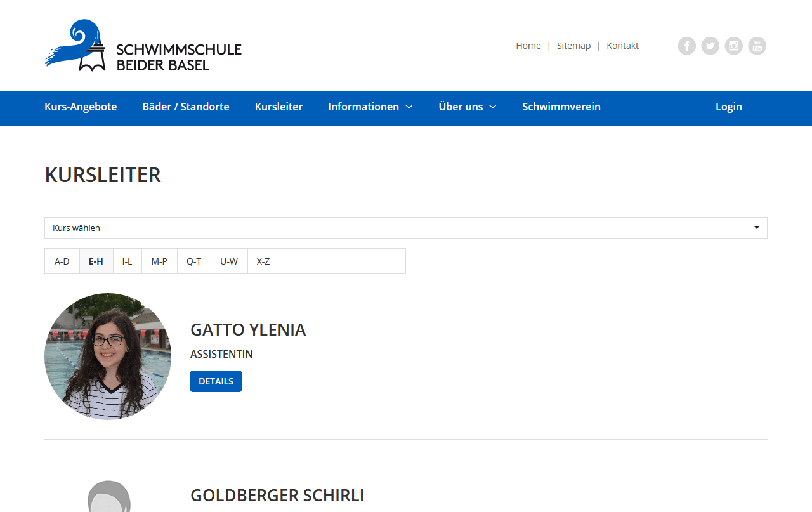Click the Schwimmschule Beider Basel logo
This screenshot has width=812, height=512.
tap(143, 46)
